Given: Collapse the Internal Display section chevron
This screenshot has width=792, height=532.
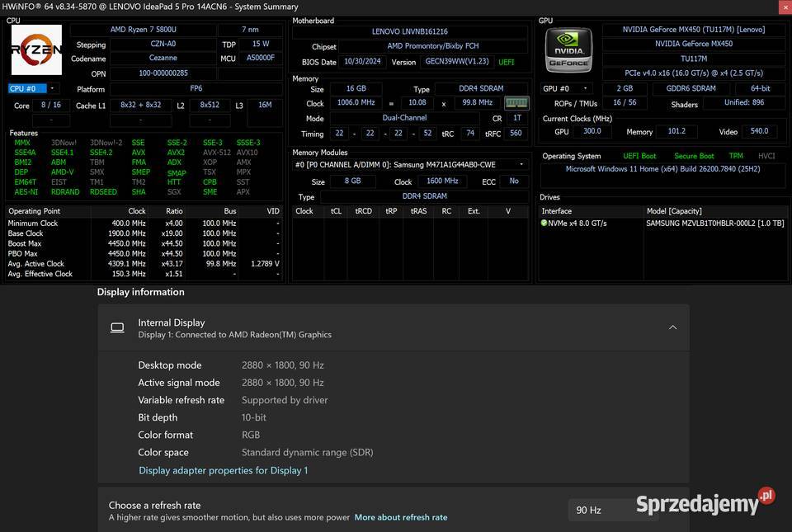Looking at the screenshot, I should [x=673, y=327].
